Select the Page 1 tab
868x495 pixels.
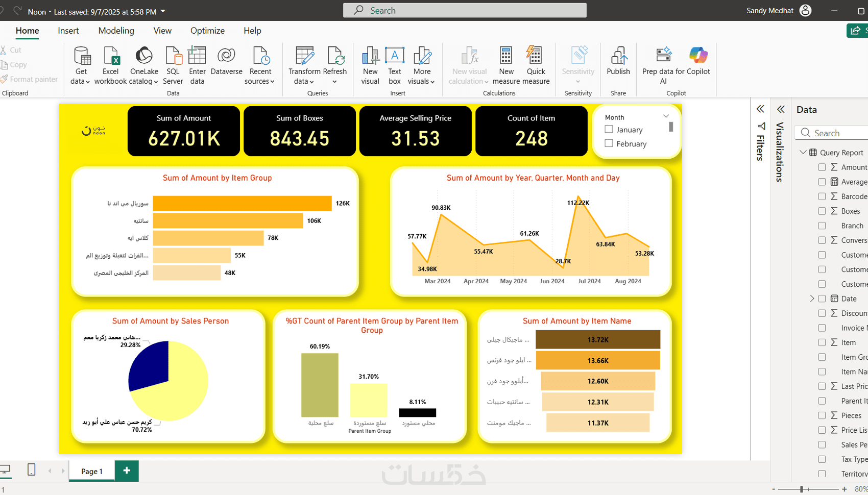click(92, 471)
